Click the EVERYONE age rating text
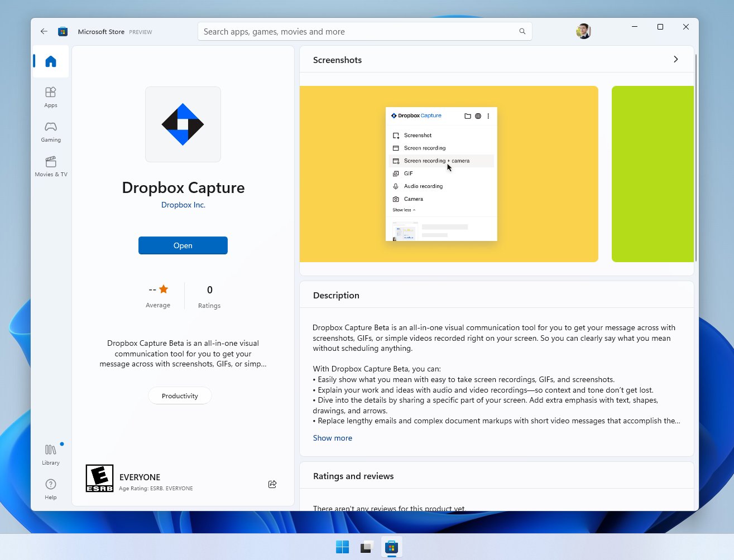Screen dimensions: 734x560 click(140, 477)
